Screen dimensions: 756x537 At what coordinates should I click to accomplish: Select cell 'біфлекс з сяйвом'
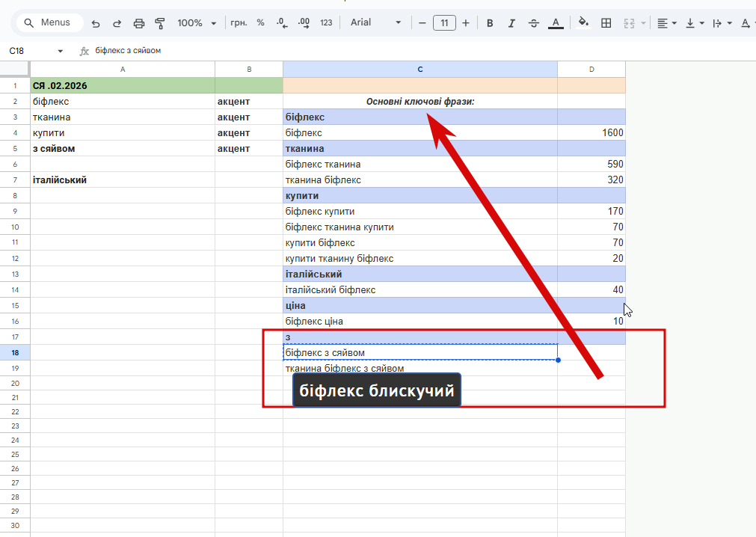[420, 352]
